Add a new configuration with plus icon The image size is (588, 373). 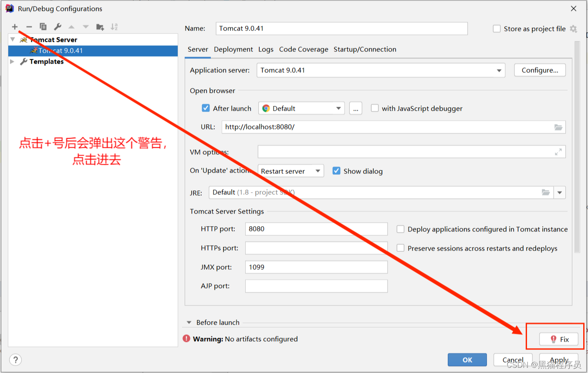pyautogui.click(x=15, y=27)
